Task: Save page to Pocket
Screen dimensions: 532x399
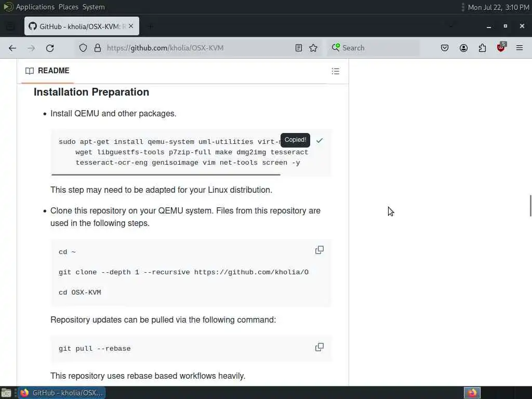Action: [445, 48]
